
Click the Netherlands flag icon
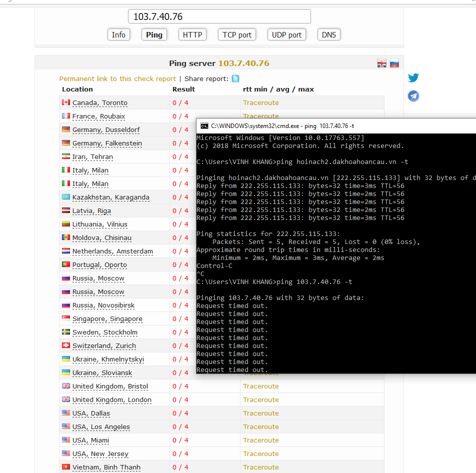[x=66, y=251]
